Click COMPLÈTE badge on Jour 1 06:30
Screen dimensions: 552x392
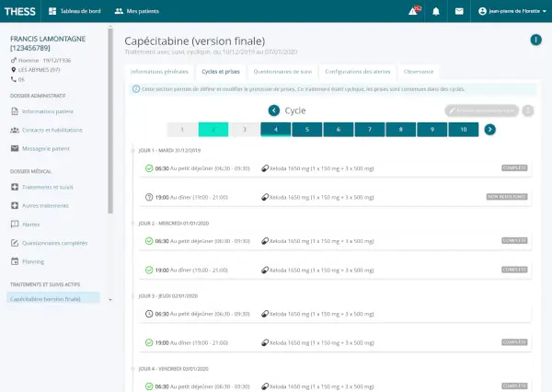[x=514, y=168]
